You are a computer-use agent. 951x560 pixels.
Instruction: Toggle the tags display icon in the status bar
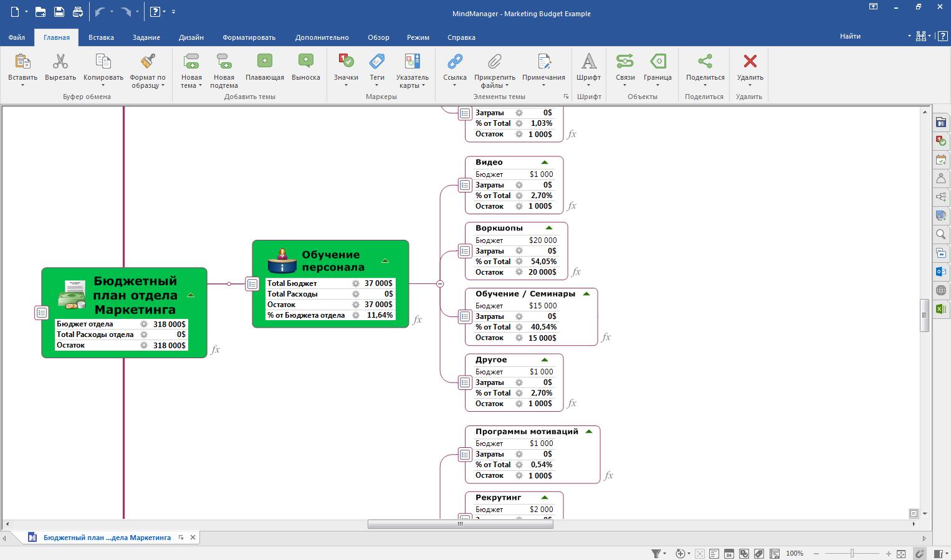click(x=759, y=554)
